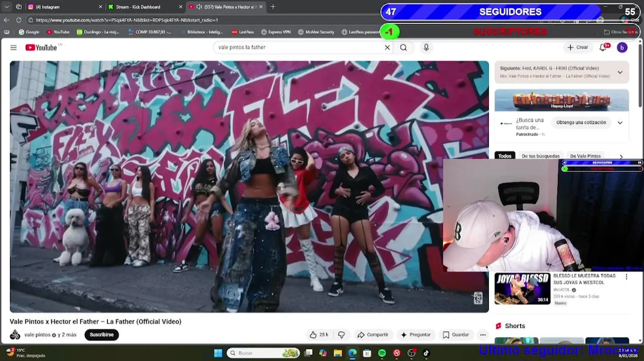
Task: Select the De tus búsquedas chip
Action: [541, 156]
